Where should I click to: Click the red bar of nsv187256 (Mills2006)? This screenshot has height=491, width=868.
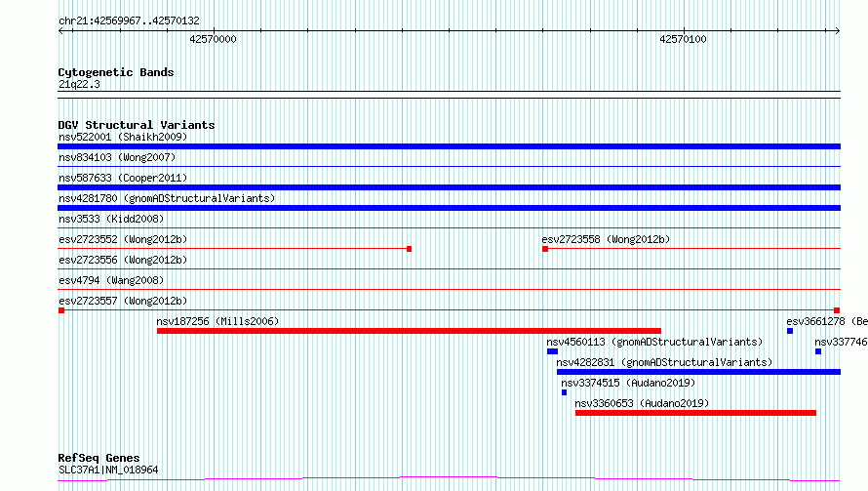(x=409, y=331)
